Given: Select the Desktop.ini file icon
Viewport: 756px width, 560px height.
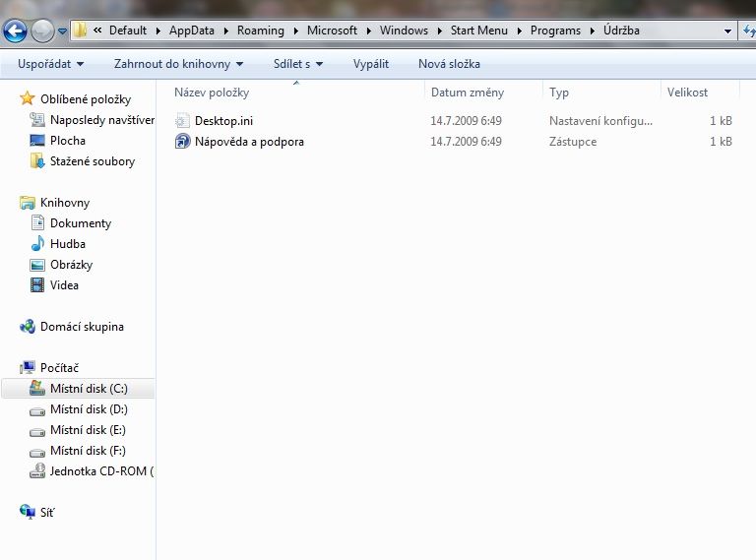Looking at the screenshot, I should (x=182, y=120).
